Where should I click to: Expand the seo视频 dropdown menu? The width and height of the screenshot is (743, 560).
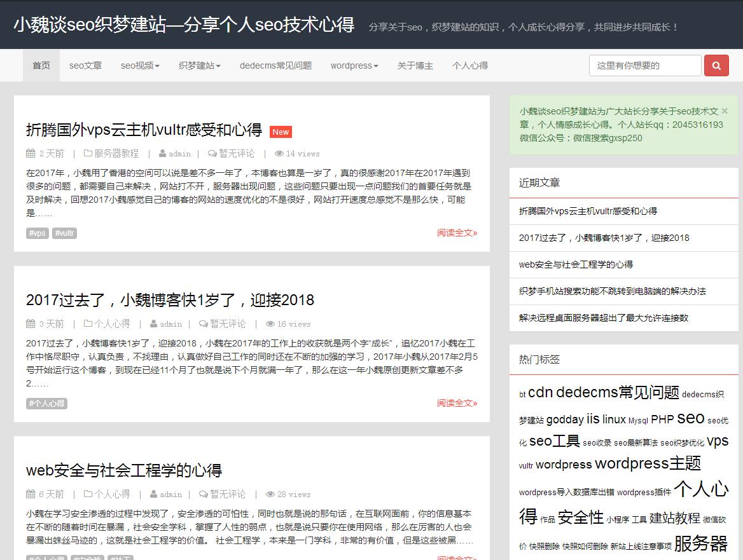[140, 65]
